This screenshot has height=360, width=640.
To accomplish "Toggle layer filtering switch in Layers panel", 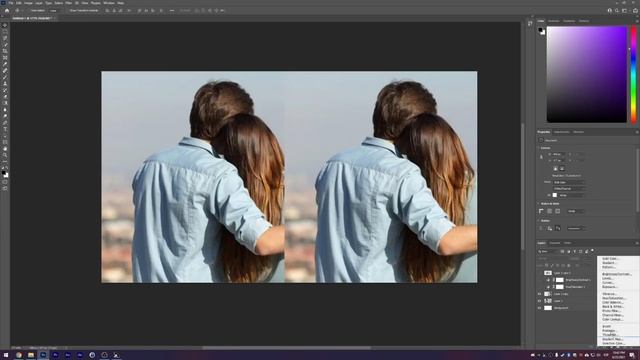I will point(592,251).
